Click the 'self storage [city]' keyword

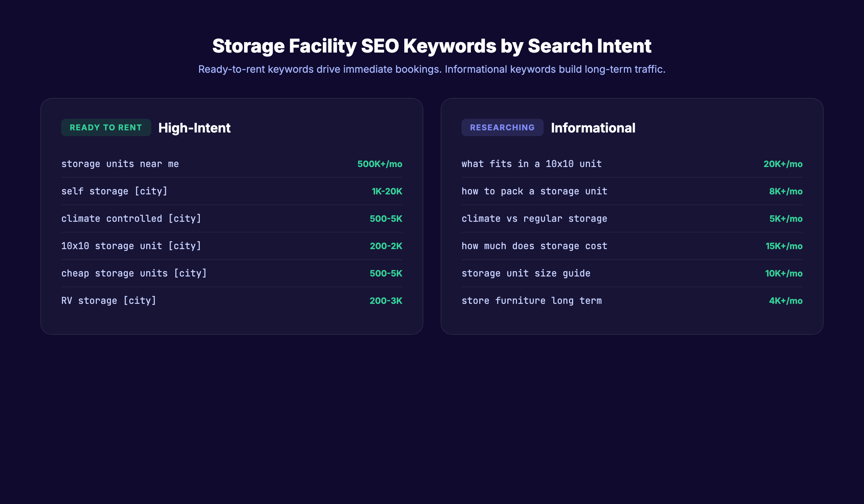coord(114,191)
